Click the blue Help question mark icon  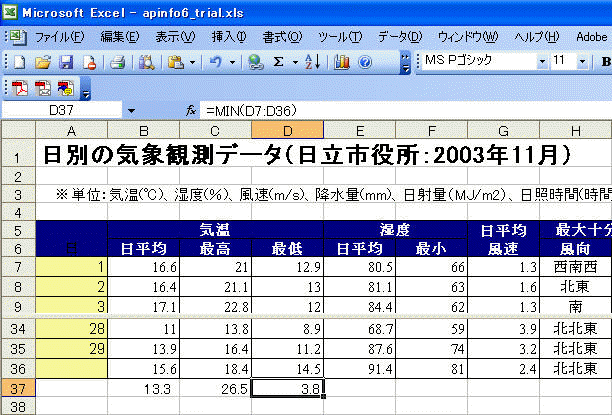(x=365, y=62)
